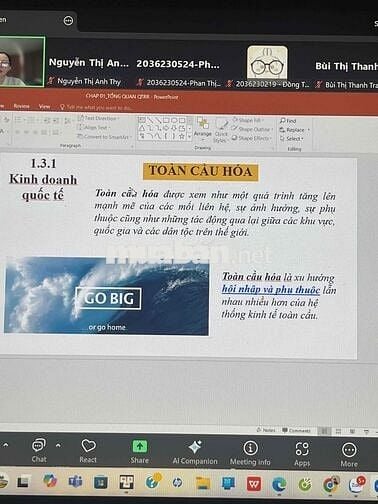
Task: Open the More options menu
Action: point(349,455)
